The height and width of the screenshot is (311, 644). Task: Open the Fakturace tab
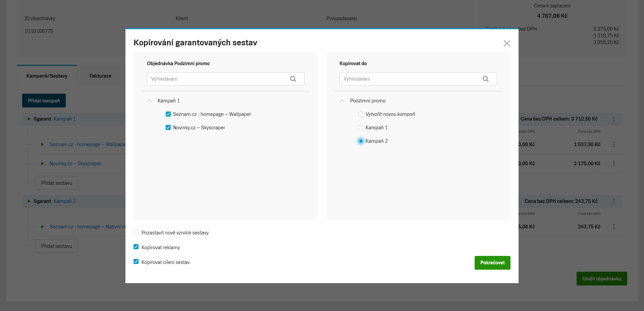click(x=100, y=76)
